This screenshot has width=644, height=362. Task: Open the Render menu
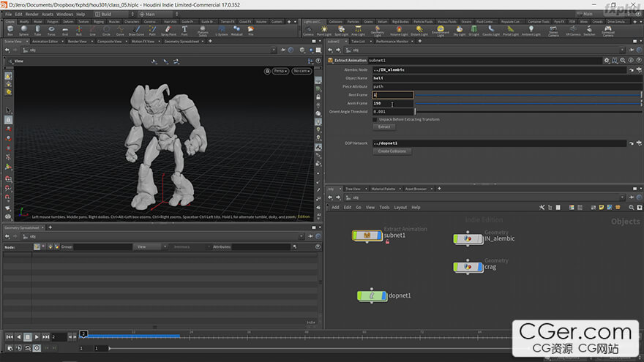(31, 14)
